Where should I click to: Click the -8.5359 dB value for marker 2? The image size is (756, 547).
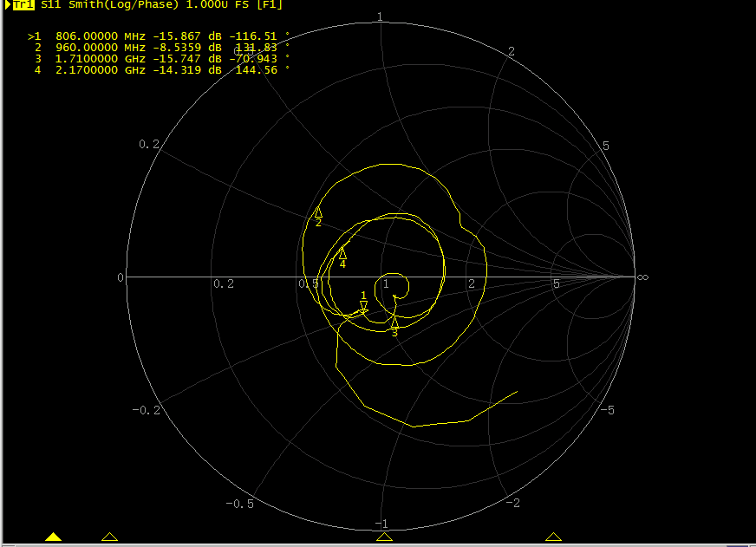click(187, 47)
